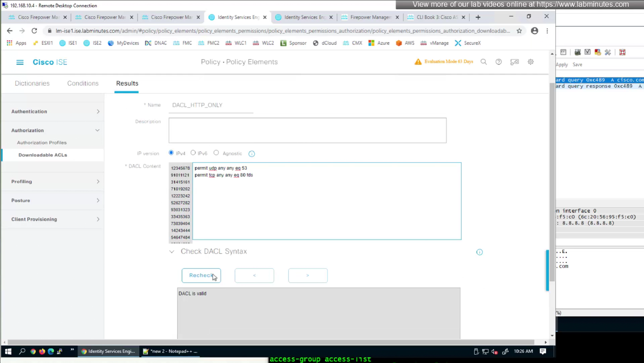
Task: Switch to the Conditions tab
Action: click(x=83, y=83)
